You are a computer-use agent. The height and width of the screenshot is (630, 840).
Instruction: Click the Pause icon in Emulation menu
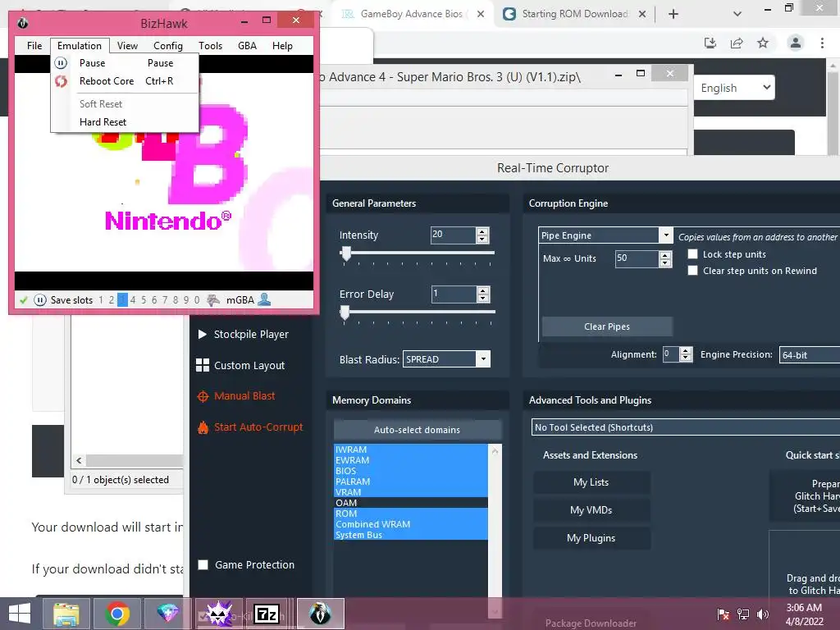click(x=61, y=63)
